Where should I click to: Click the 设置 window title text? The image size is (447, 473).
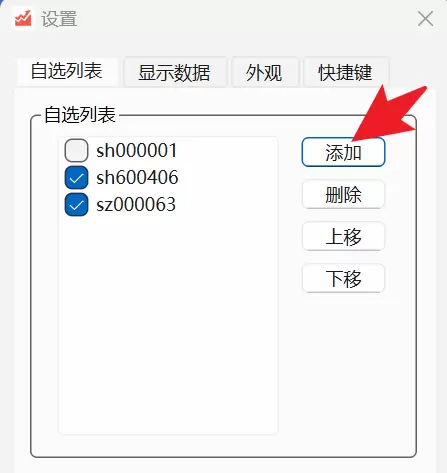pyautogui.click(x=59, y=19)
